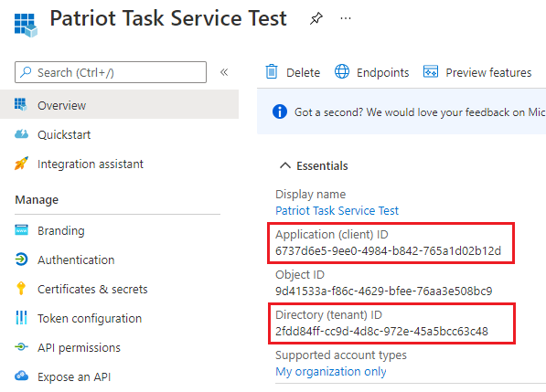
Task: Open the Patriot Task Service Test display name link
Action: coord(337,210)
